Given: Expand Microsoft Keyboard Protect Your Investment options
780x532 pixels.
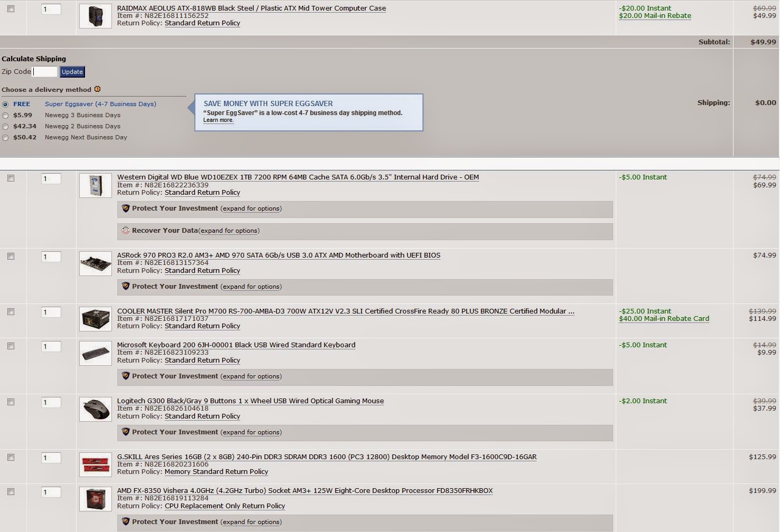Looking at the screenshot, I should point(251,376).
